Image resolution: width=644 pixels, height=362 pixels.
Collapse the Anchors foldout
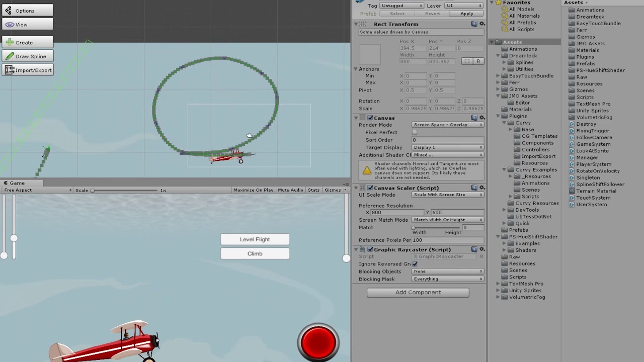tap(356, 69)
